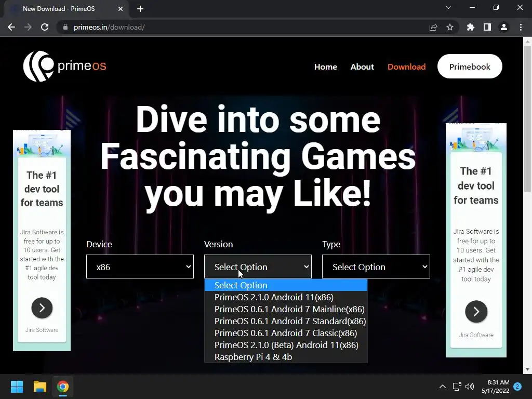The image size is (532, 399).
Task: Click the arrow button in the left Jira ad
Action: coord(42,308)
